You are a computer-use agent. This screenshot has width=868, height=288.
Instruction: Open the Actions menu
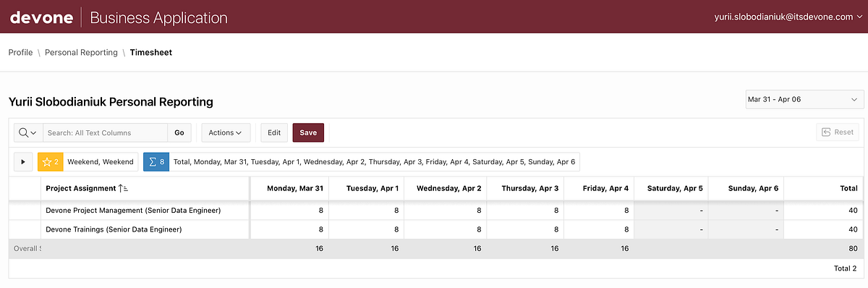point(226,132)
